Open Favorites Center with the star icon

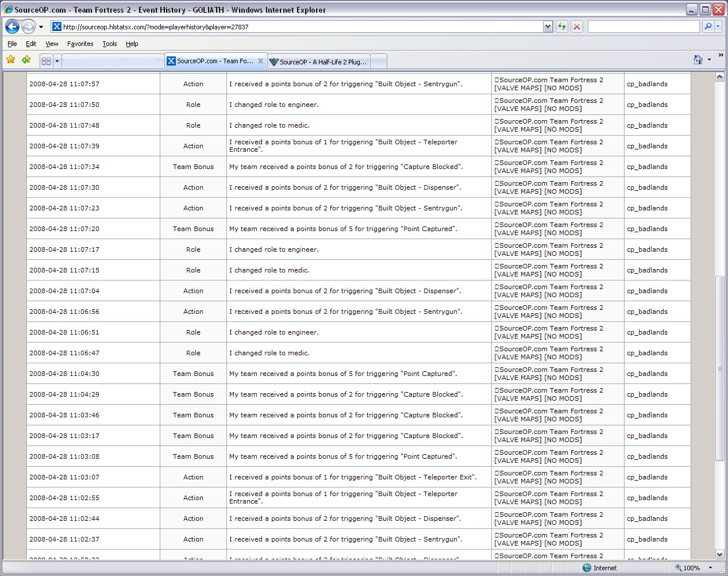(x=11, y=60)
